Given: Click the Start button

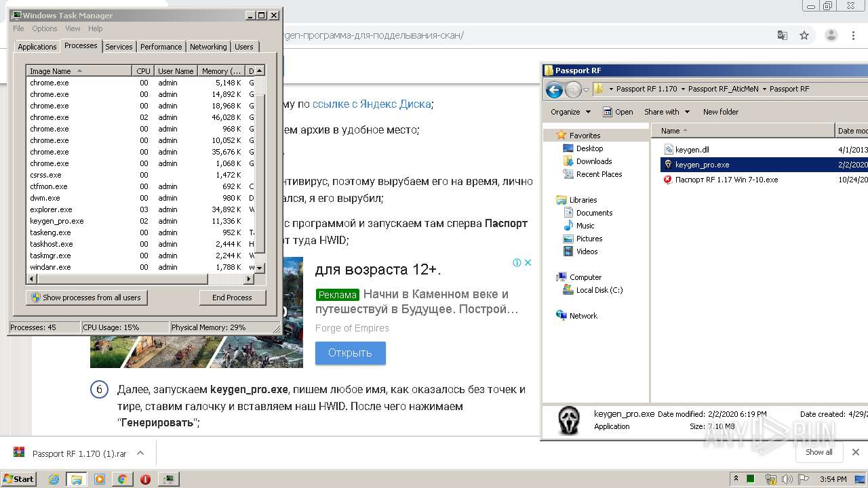Looking at the screenshot, I should 19,479.
